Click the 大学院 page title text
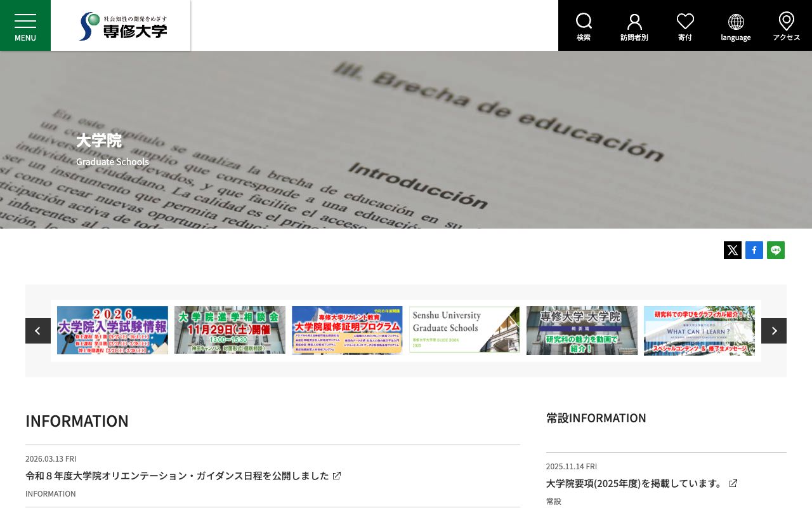The width and height of the screenshot is (812, 508). [x=99, y=140]
